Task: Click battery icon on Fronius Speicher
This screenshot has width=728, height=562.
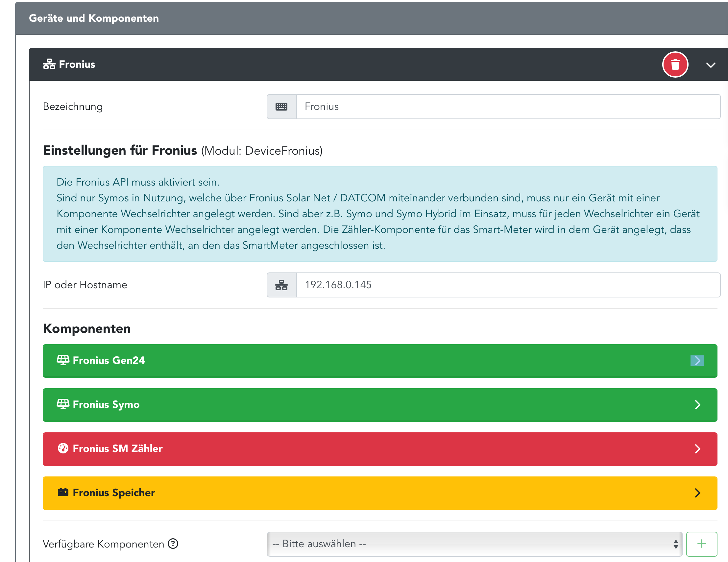Action: click(63, 492)
